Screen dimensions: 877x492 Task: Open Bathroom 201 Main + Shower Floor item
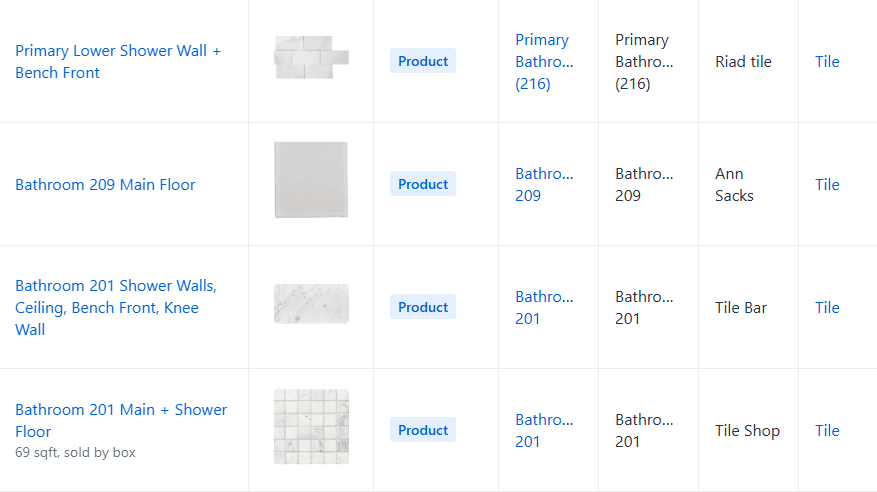pos(121,420)
